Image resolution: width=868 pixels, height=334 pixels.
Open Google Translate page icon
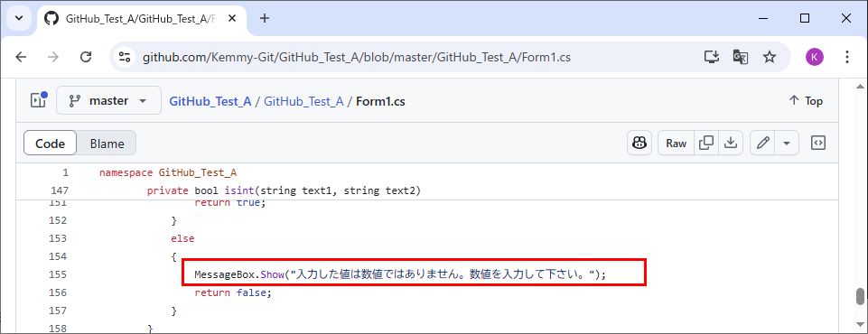(x=741, y=57)
